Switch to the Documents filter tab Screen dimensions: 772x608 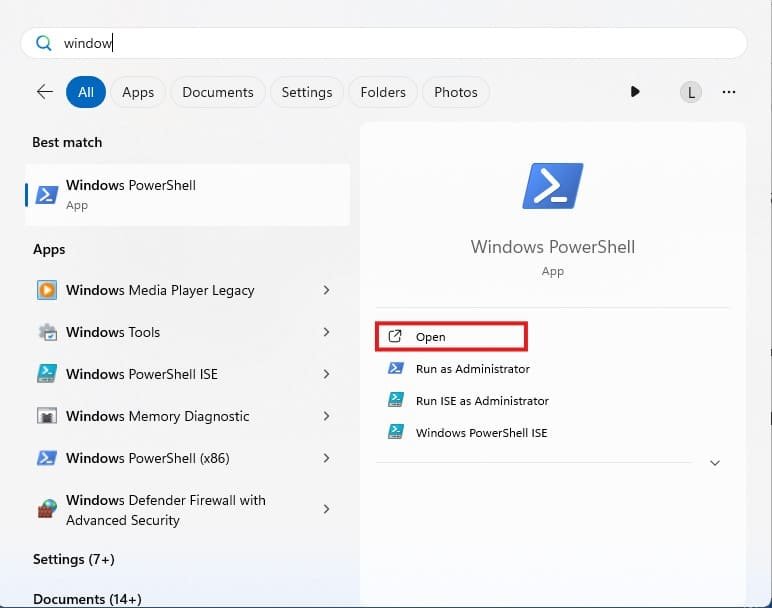[x=218, y=92]
